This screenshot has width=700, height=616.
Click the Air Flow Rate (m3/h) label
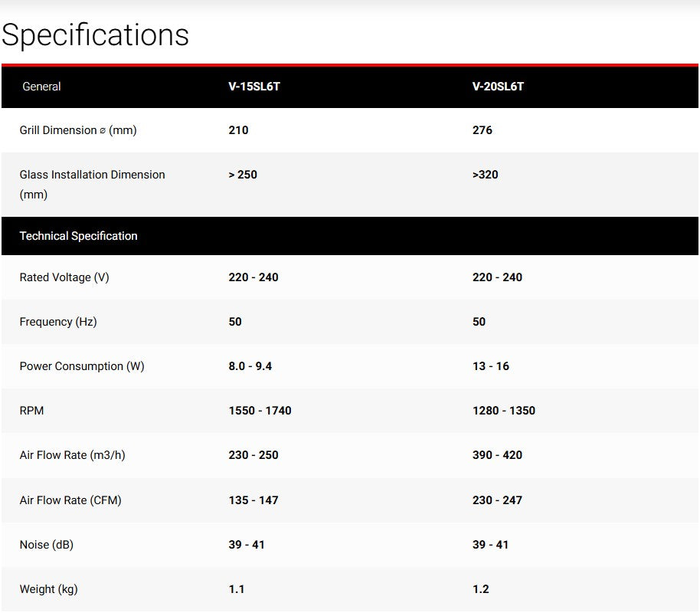72,455
